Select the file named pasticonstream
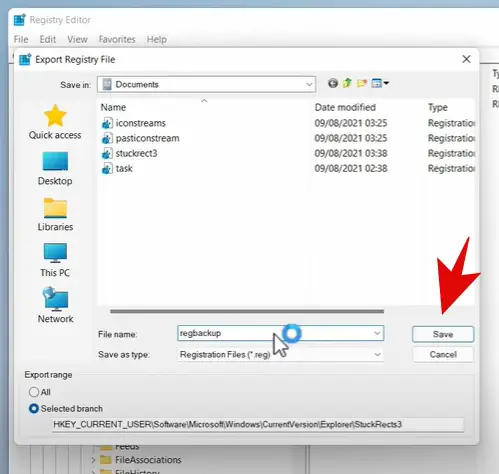The width and height of the screenshot is (499, 474). click(147, 138)
